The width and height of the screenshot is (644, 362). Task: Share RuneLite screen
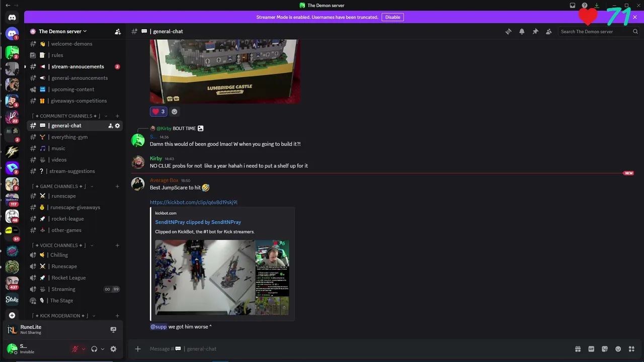click(113, 330)
